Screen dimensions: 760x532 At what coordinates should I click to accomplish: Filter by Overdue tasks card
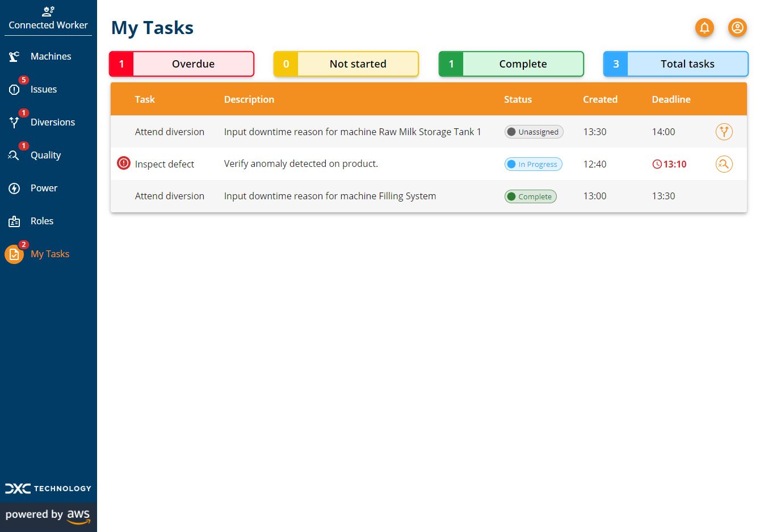tap(182, 64)
